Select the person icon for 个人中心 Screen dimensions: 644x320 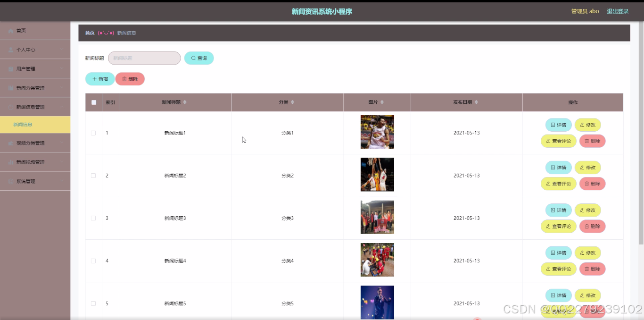pos(10,49)
